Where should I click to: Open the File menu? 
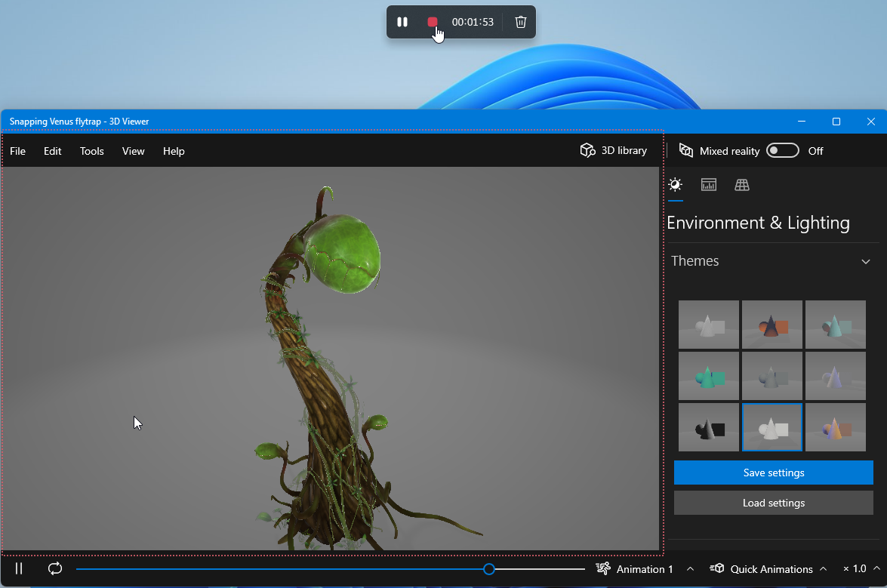pyautogui.click(x=17, y=151)
